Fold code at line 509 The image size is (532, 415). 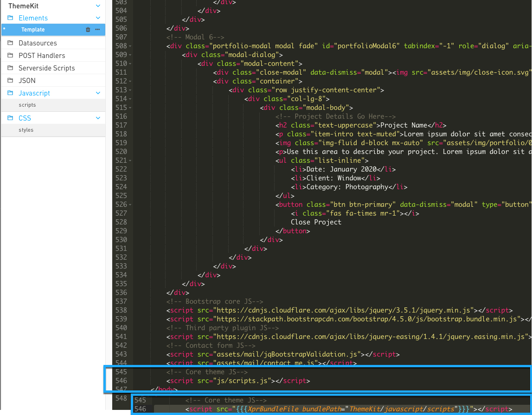pos(130,55)
